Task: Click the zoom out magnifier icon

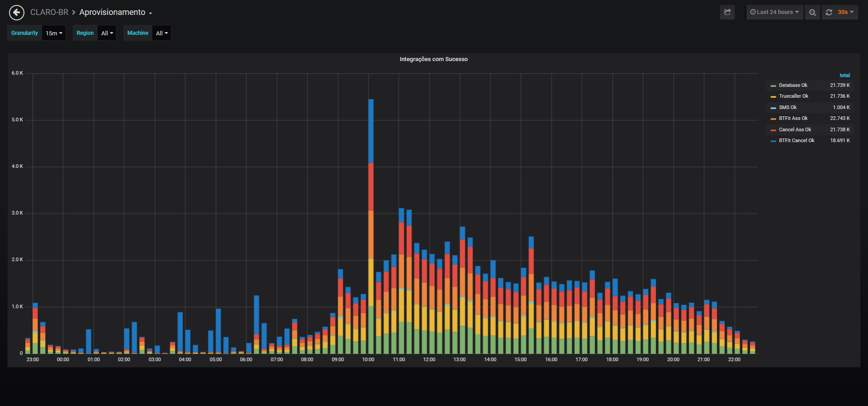Action: pos(812,12)
